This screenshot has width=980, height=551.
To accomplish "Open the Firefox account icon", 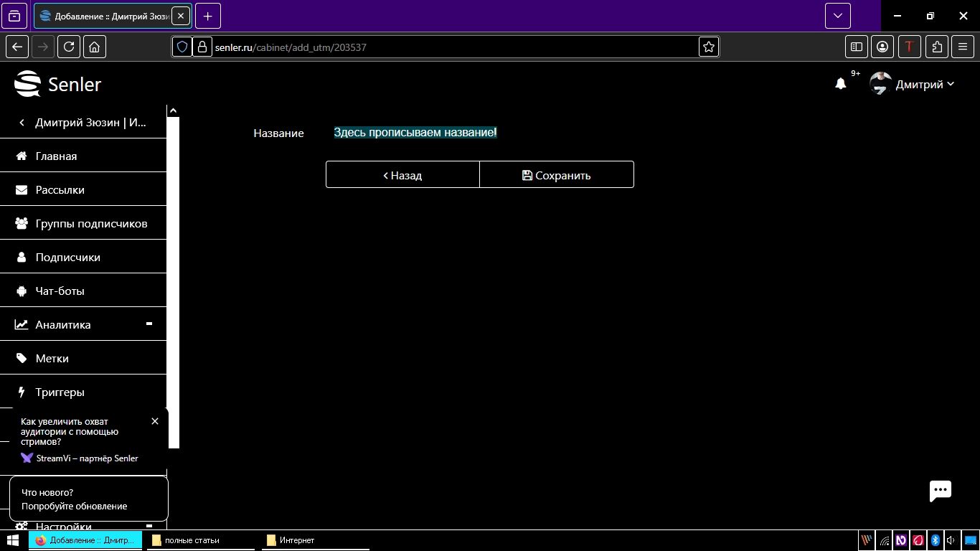I will click(x=882, y=47).
